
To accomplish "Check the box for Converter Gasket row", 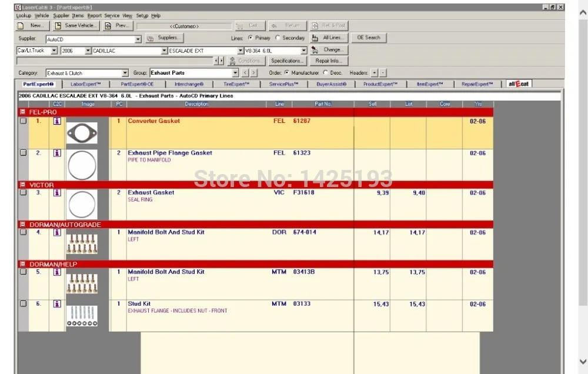I will coord(24,121).
